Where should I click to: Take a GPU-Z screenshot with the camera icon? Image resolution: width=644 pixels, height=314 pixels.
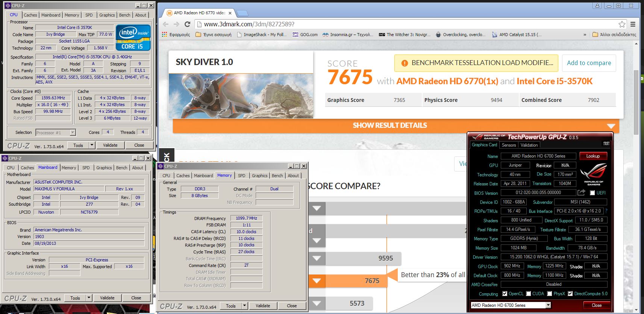point(606,144)
